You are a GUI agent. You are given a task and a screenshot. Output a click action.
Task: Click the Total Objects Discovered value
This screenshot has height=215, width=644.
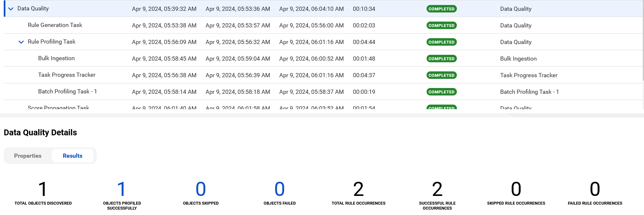(43, 189)
